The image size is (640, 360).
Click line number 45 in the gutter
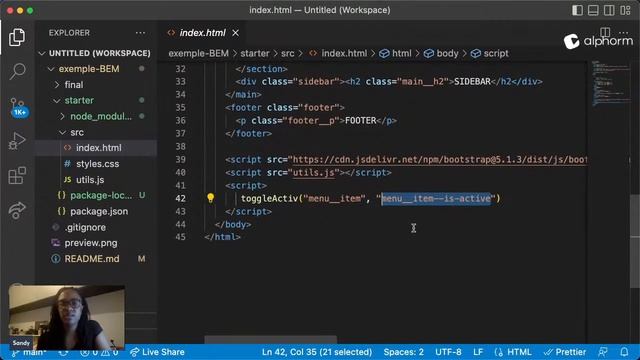point(180,237)
